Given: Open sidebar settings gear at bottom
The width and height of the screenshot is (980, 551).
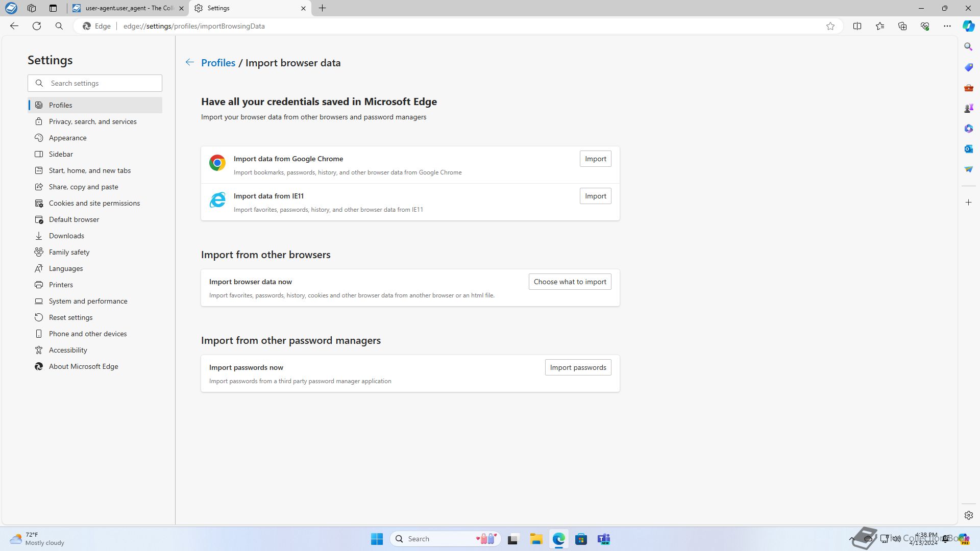Looking at the screenshot, I should [968, 515].
